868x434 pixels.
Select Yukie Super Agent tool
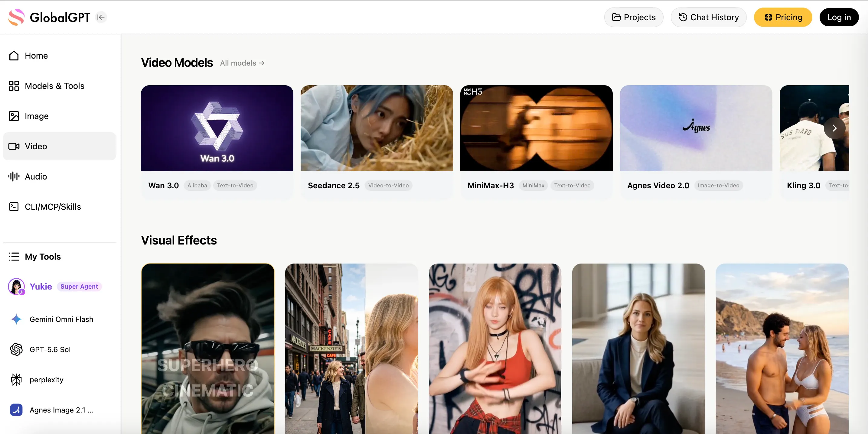pos(59,287)
